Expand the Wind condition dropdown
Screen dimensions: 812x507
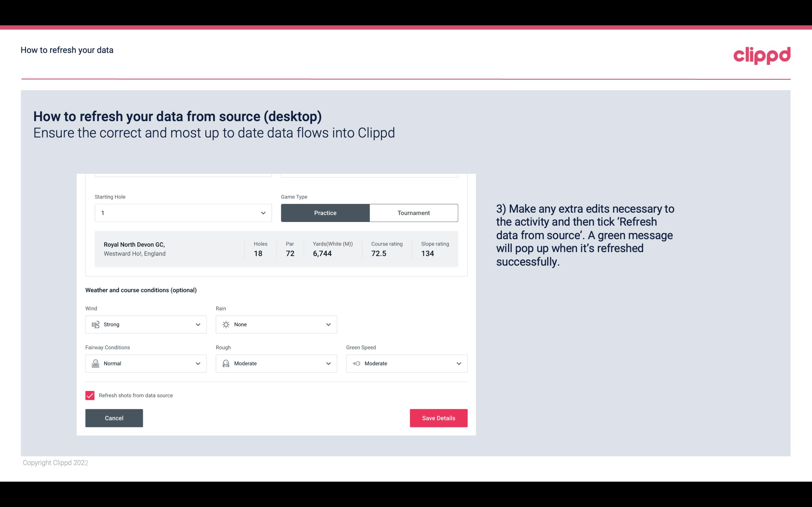pyautogui.click(x=197, y=324)
